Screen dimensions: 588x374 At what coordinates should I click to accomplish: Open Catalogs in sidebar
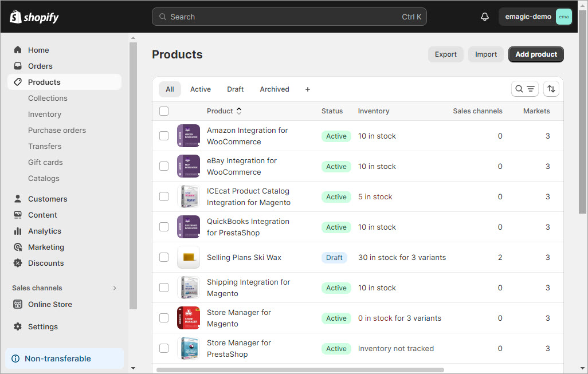[x=44, y=178]
